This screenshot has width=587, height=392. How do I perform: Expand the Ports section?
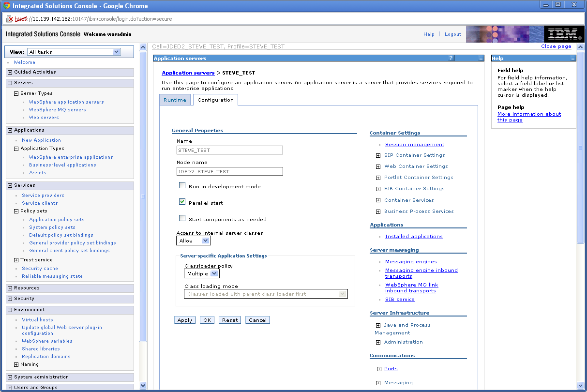(x=378, y=369)
